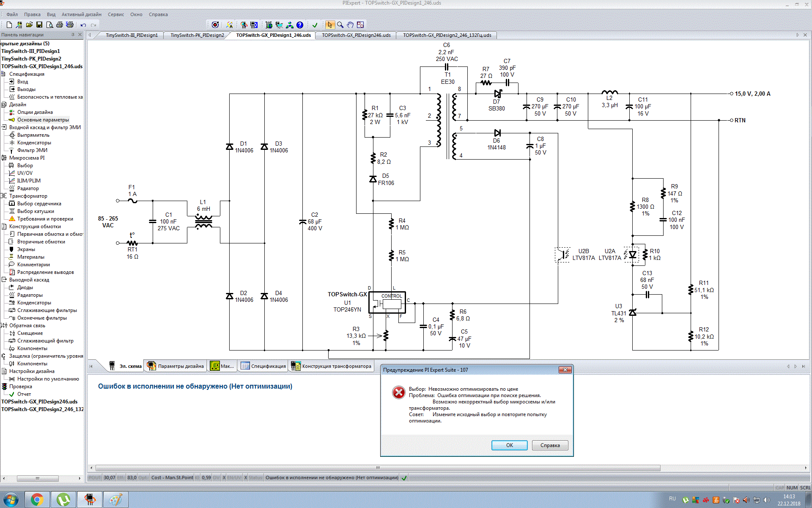Open the Конструкция трансформатора tab
Image resolution: width=812 pixels, height=508 pixels.
point(332,366)
